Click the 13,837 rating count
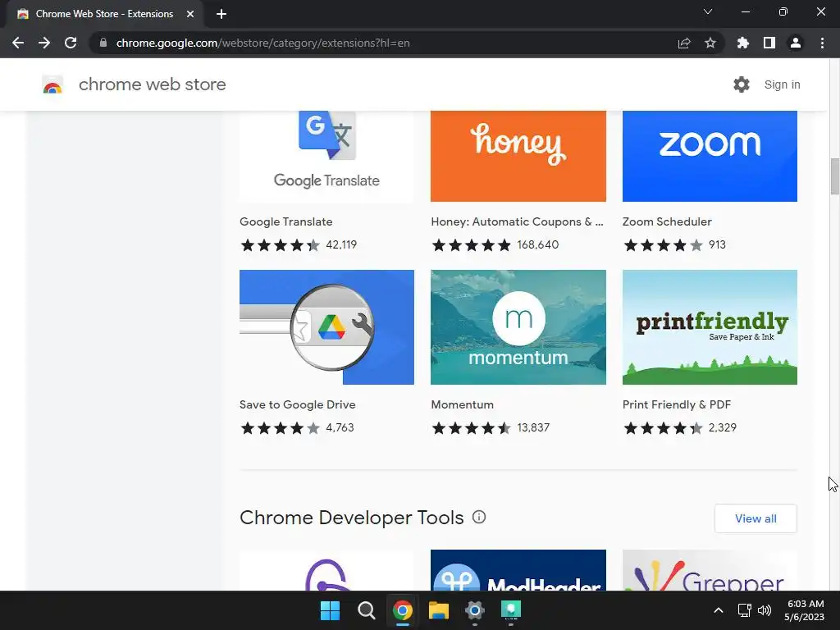Screen dimensions: 840x630 [x=533, y=427]
